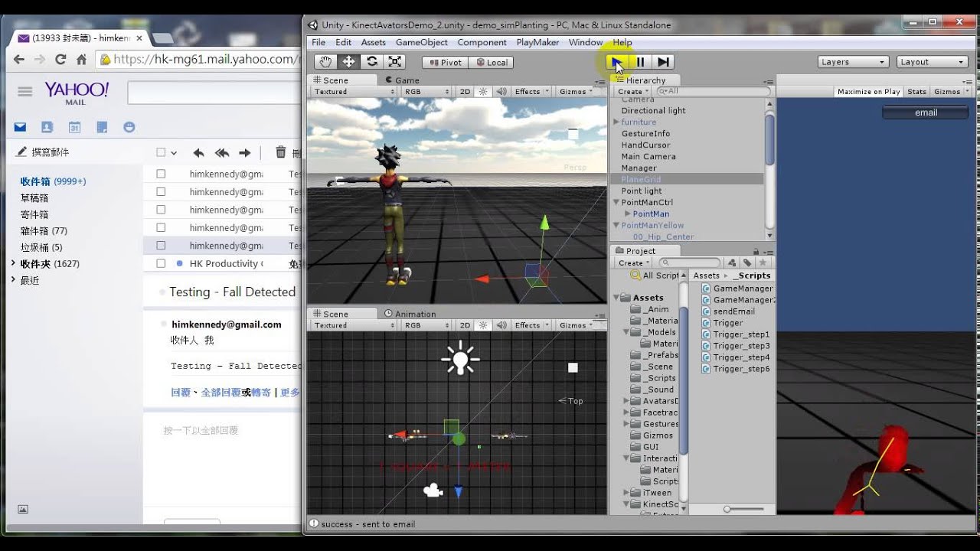The width and height of the screenshot is (980, 551).
Task: Click Search by Label icon in Project
Action: coord(746,262)
